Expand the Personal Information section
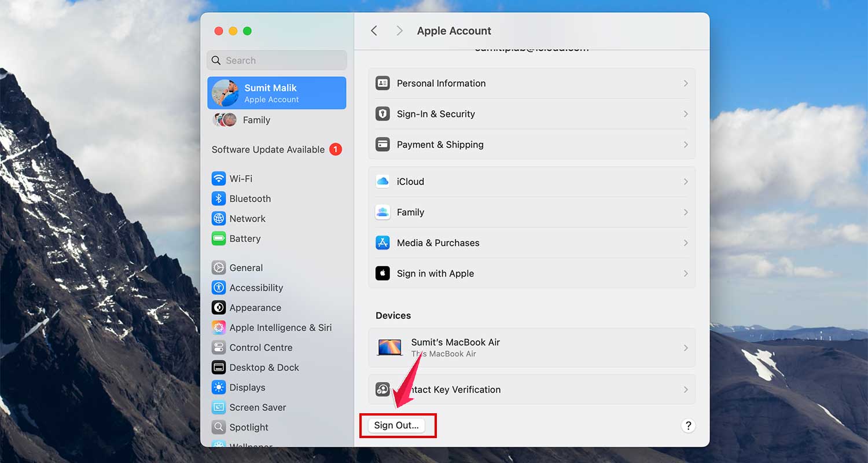 click(686, 83)
